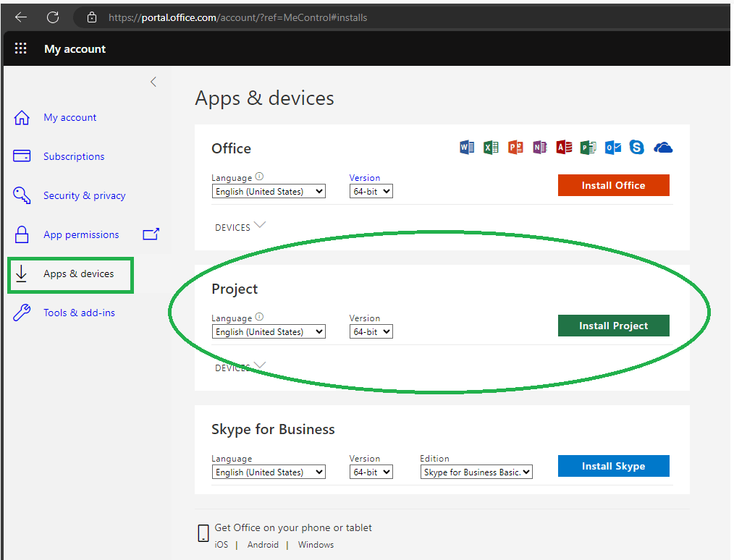Open Security & privacy in sidebar
Image resolution: width=734 pixels, height=560 pixels.
[84, 195]
